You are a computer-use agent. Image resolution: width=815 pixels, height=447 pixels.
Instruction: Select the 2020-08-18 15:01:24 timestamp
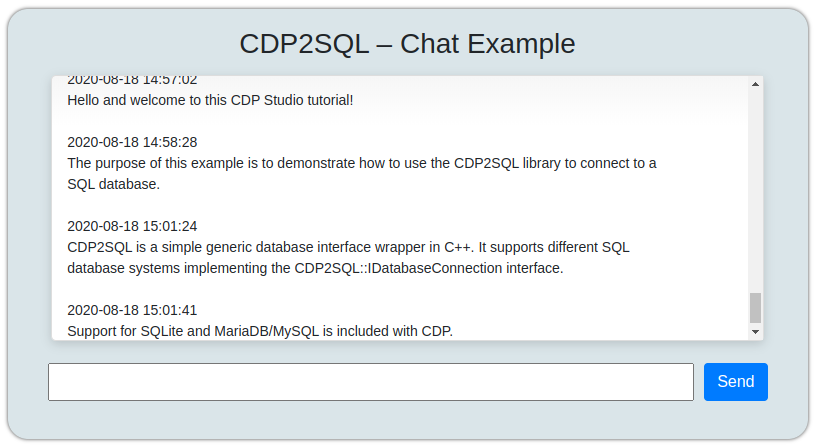click(x=132, y=226)
